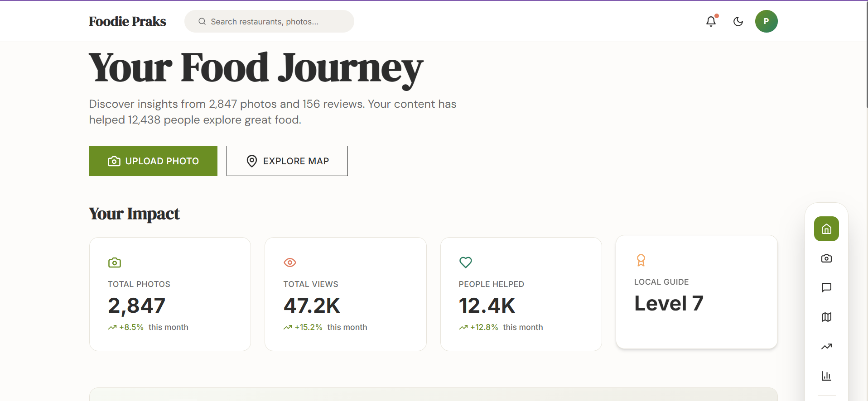Click the Total Photos stat card

point(170,294)
